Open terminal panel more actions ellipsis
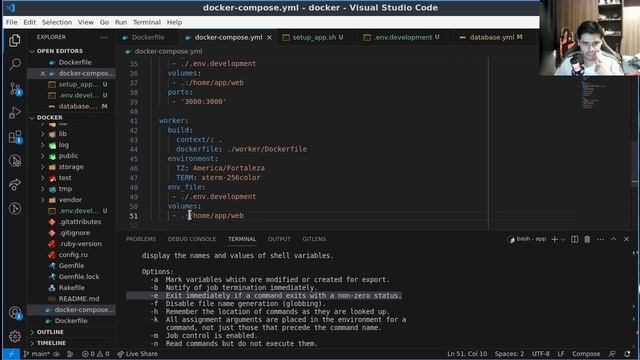Screen dimensions: 640x360 pos(600,239)
